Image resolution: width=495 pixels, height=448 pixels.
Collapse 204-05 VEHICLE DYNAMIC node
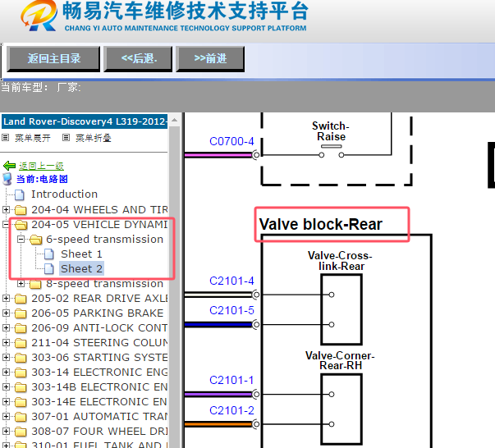click(x=6, y=224)
